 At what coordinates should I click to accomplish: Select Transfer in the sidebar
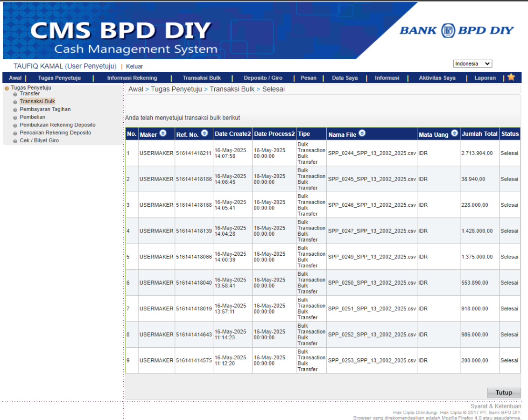(x=29, y=93)
